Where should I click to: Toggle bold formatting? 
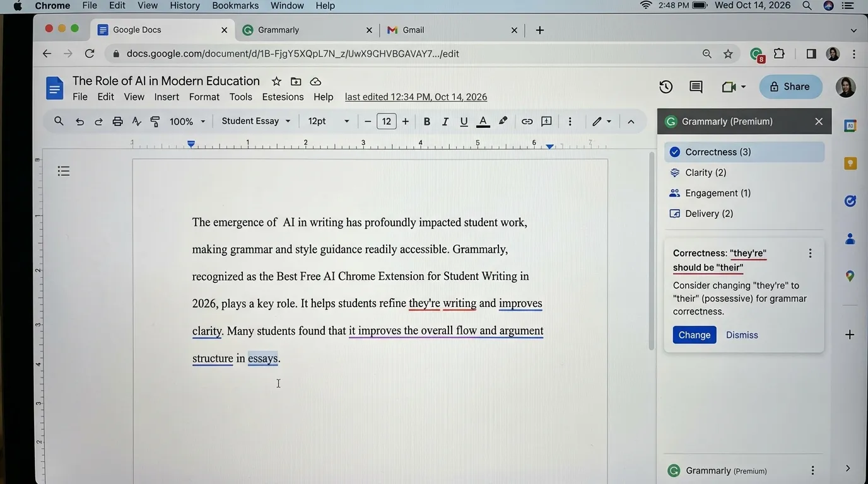pos(427,122)
